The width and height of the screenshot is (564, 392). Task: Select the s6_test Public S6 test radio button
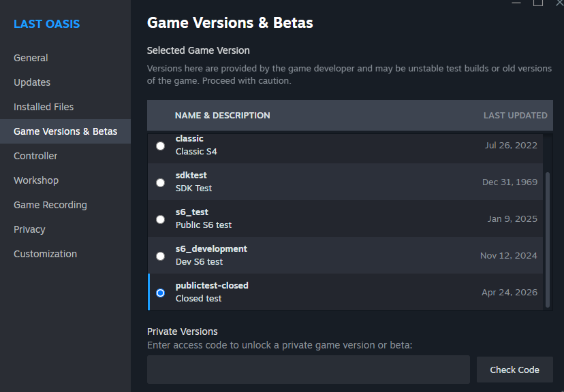(x=160, y=219)
